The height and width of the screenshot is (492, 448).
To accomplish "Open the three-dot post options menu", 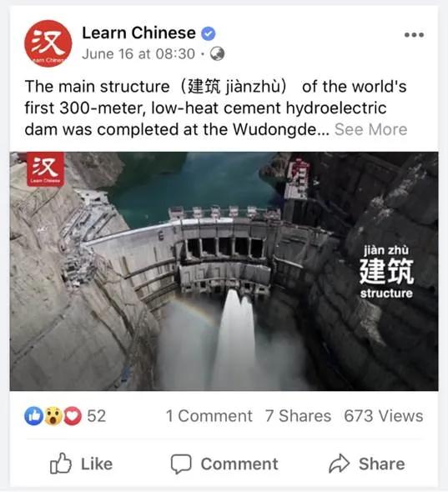I will 414,35.
